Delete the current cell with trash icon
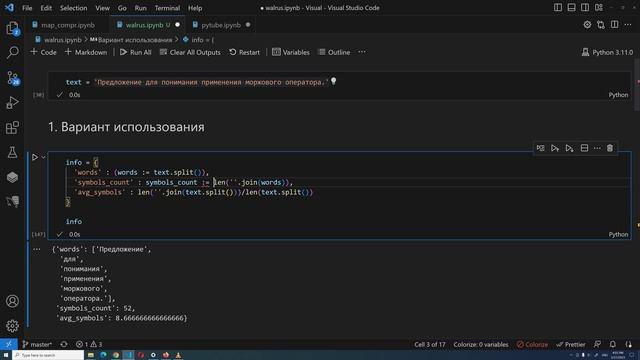The width and height of the screenshot is (640, 360). pos(610,148)
